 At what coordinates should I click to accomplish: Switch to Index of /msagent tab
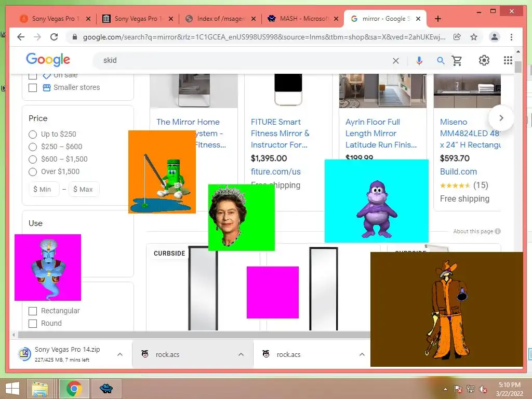pos(220,19)
